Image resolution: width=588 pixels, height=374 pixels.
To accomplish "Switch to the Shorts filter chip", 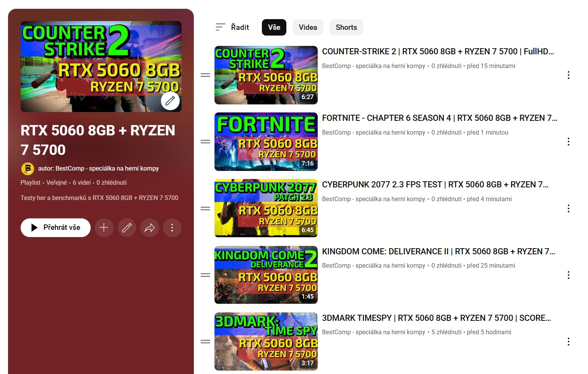I will tap(346, 27).
